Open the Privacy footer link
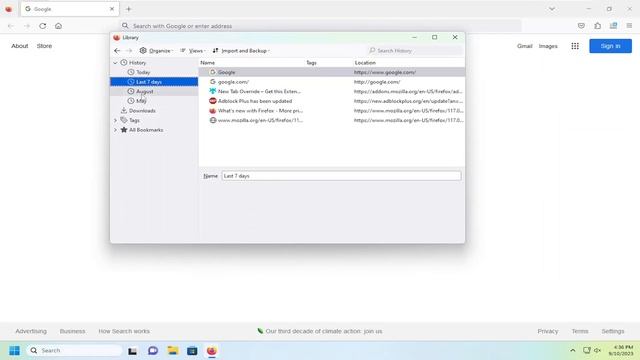The image size is (640, 360). click(x=547, y=331)
